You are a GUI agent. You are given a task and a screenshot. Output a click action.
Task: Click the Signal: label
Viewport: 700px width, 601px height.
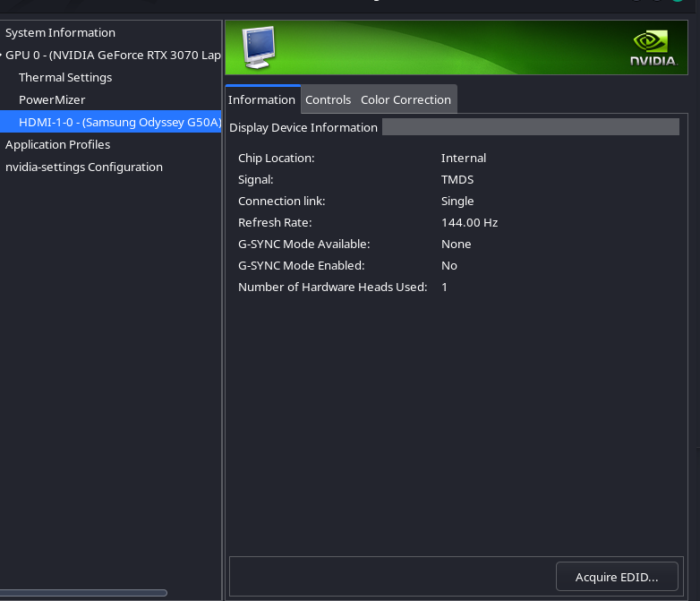(x=255, y=180)
